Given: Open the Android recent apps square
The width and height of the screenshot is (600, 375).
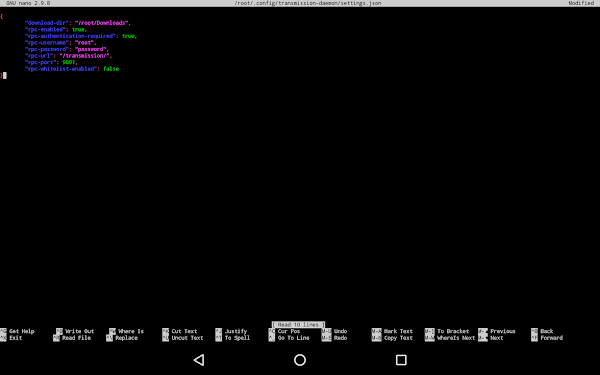Looking at the screenshot, I should 401,360.
